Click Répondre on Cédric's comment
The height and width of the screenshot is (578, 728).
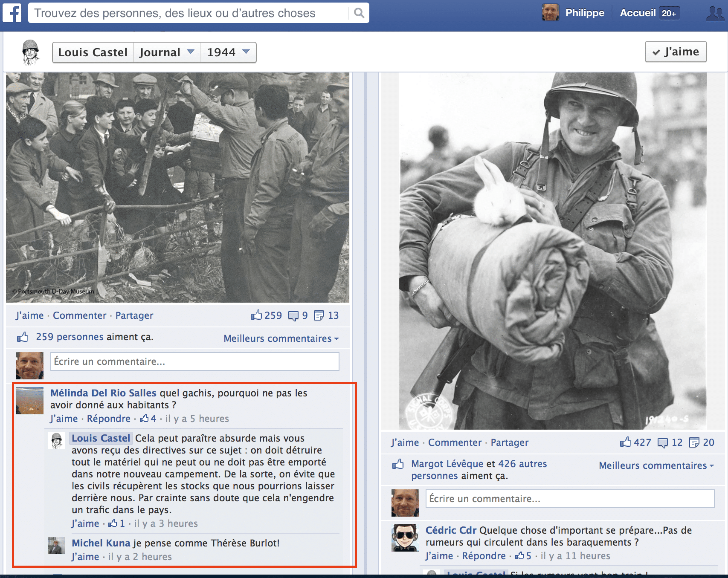(484, 556)
